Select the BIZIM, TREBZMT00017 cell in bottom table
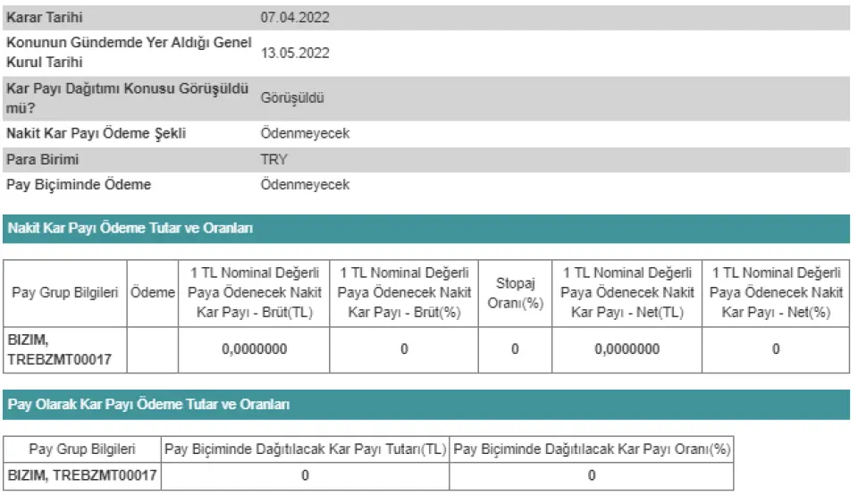 83,475
